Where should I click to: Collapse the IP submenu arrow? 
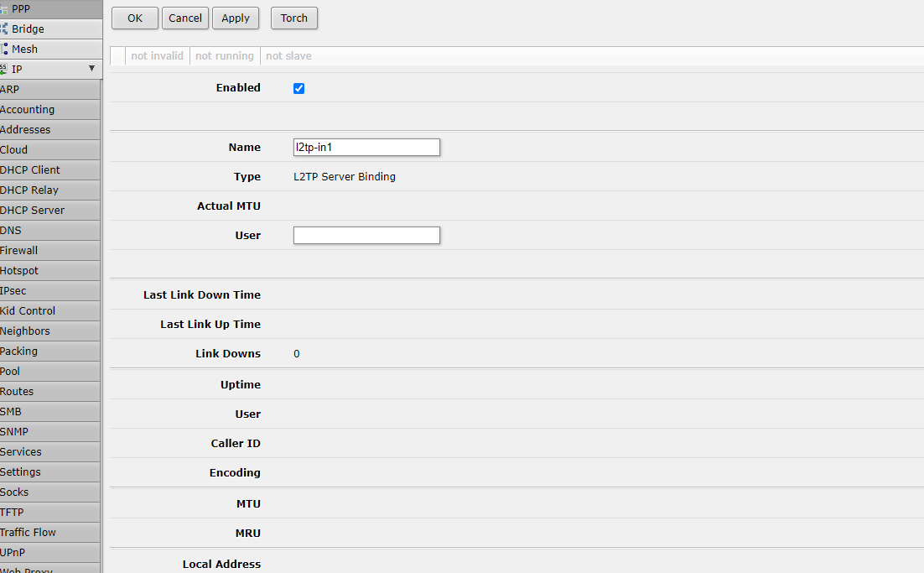pyautogui.click(x=91, y=69)
